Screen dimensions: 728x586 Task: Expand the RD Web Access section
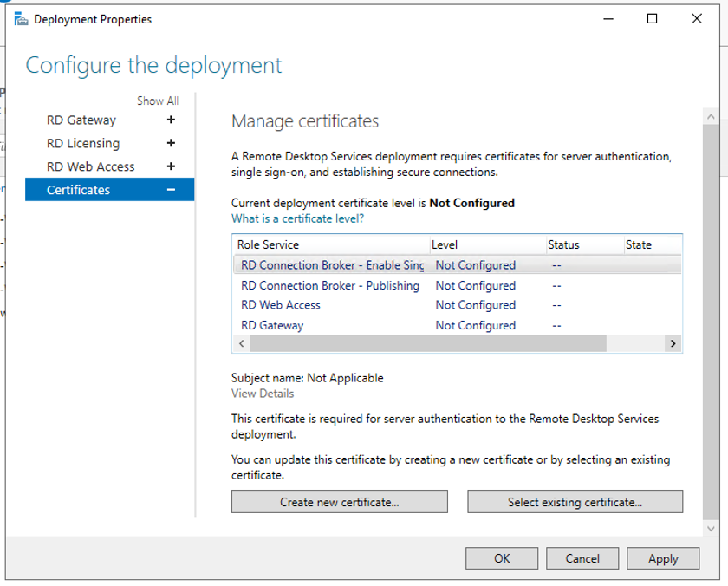pos(171,166)
